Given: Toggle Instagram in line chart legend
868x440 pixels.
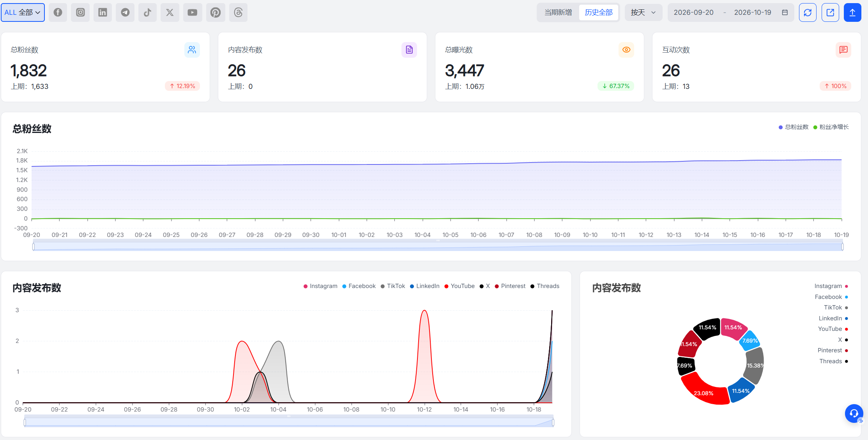Looking at the screenshot, I should click(320, 286).
